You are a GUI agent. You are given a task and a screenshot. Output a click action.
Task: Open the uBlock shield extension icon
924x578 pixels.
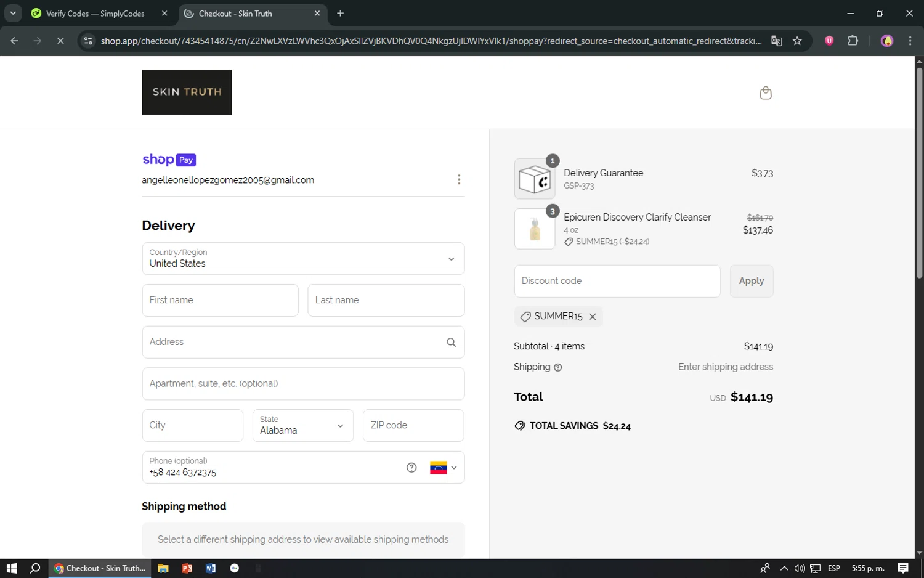[x=829, y=41]
